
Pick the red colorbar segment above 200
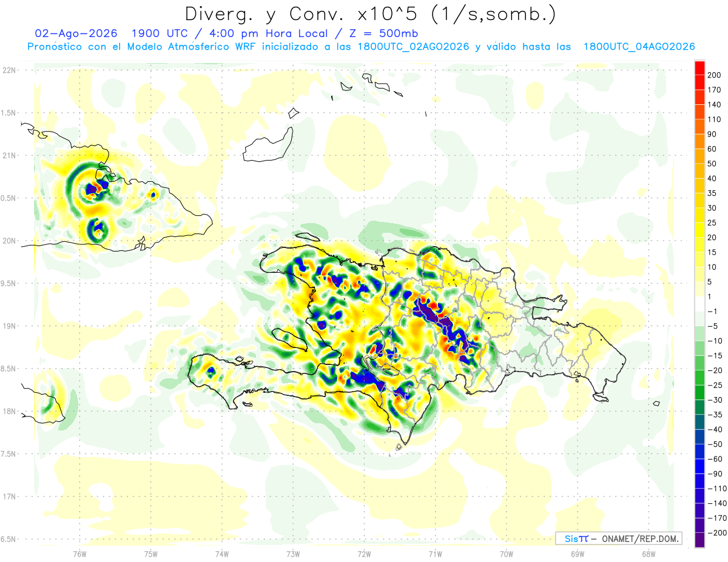(699, 68)
